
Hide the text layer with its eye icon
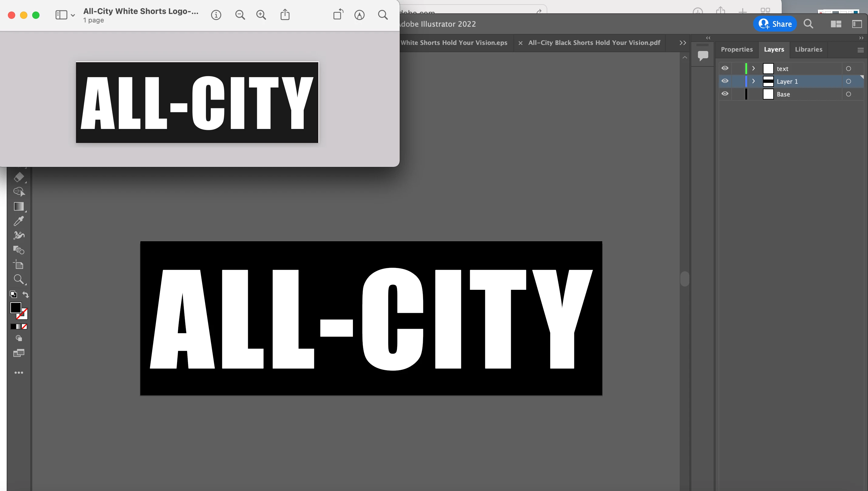pos(725,69)
